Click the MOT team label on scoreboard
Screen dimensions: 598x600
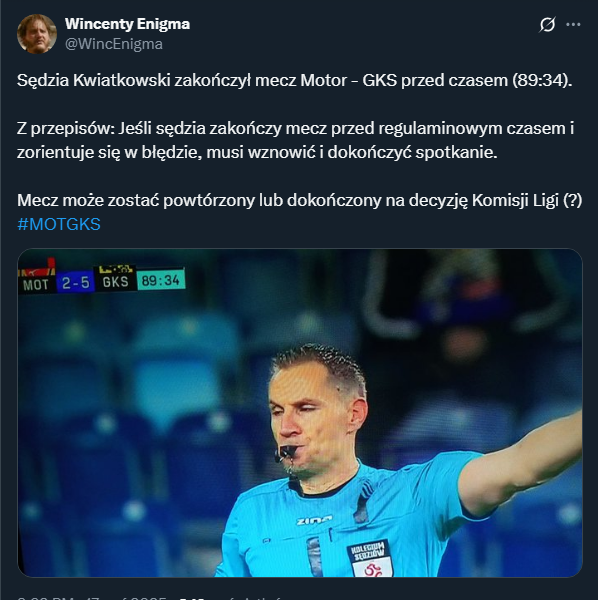tap(36, 285)
